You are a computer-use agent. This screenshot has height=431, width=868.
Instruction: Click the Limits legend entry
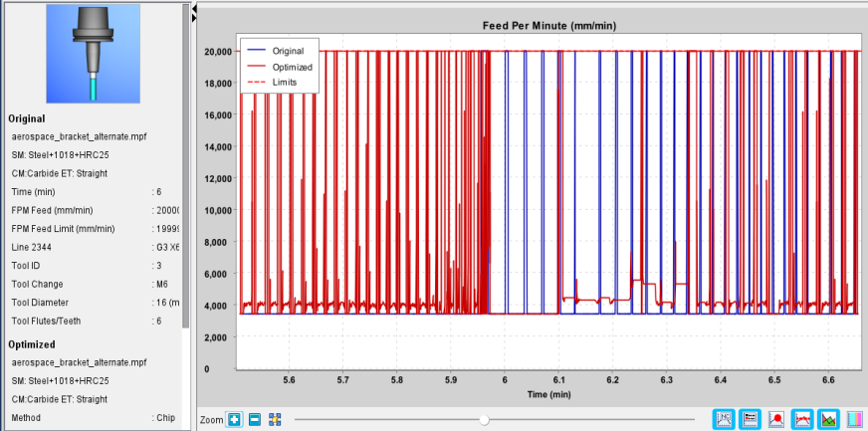(x=285, y=82)
